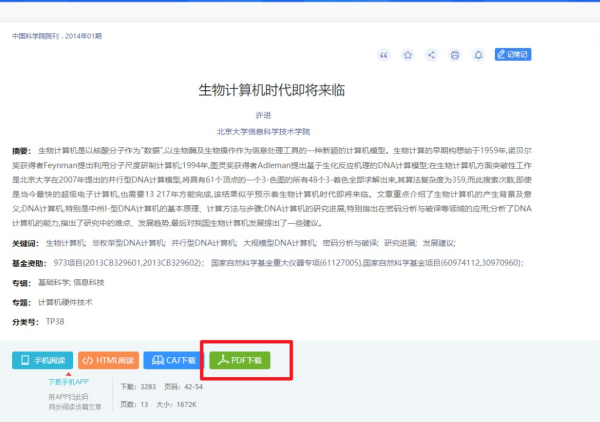Click the author name 许进
This screenshot has width=600, height=422.
(265, 116)
